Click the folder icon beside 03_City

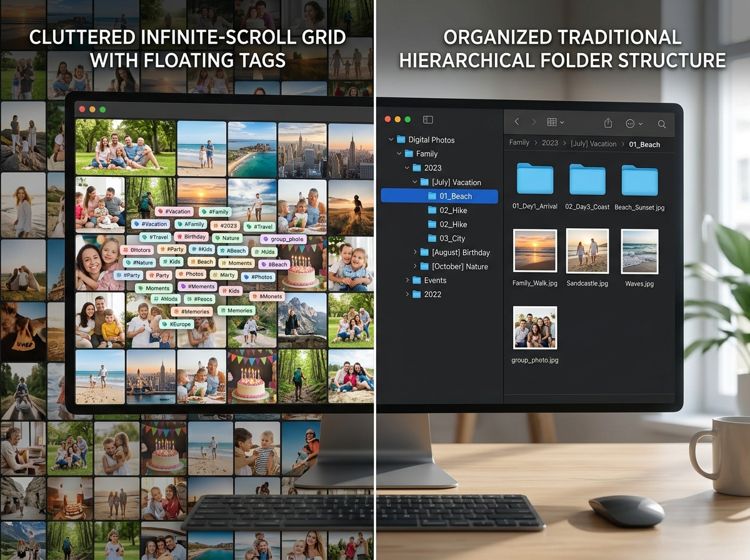point(432,238)
